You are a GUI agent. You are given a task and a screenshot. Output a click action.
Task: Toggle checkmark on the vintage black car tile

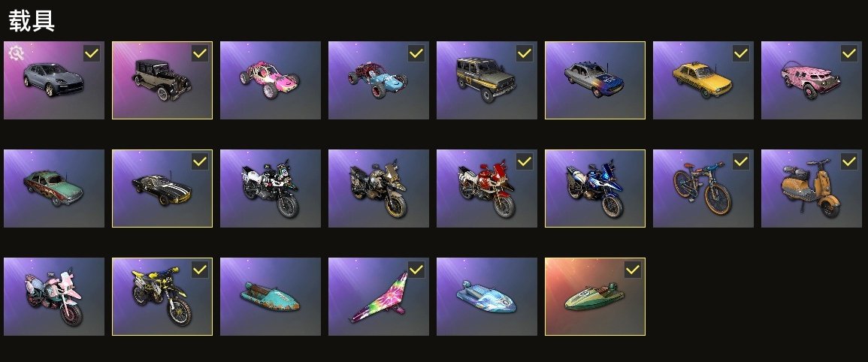[200, 53]
